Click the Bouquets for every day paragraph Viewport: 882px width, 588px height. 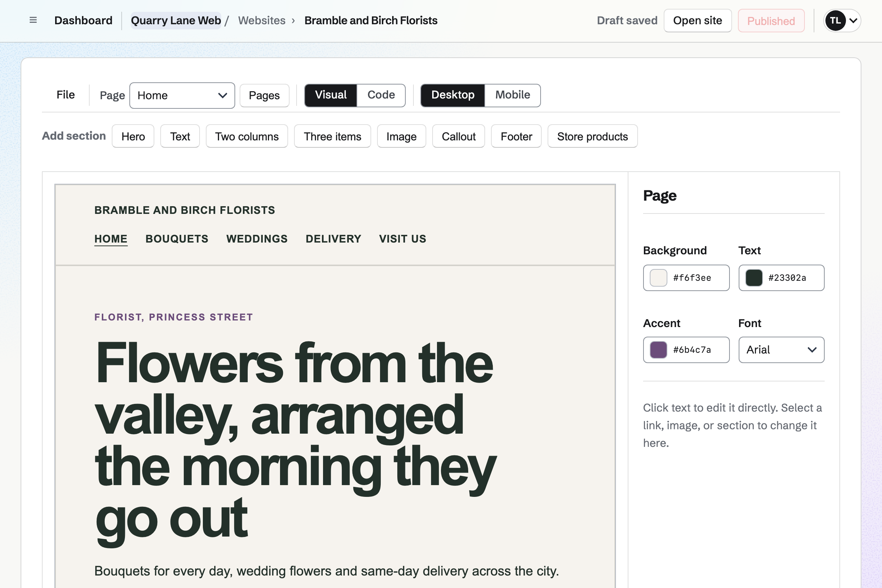327,571
